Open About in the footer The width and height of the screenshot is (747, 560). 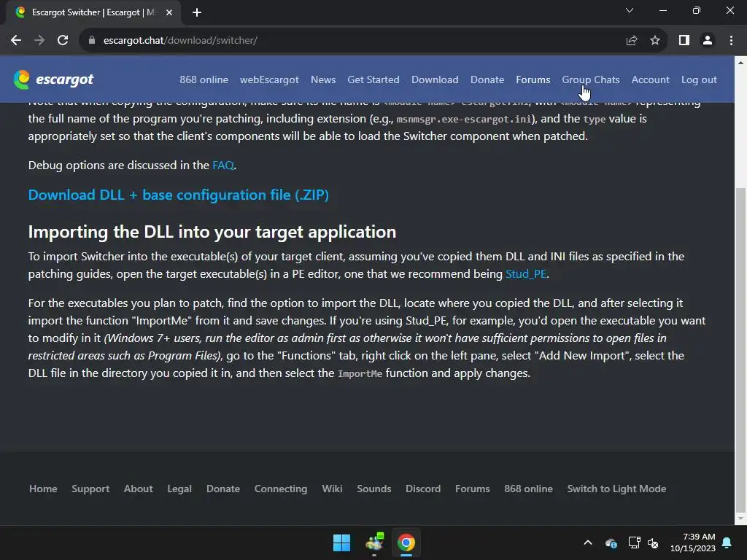click(x=138, y=489)
